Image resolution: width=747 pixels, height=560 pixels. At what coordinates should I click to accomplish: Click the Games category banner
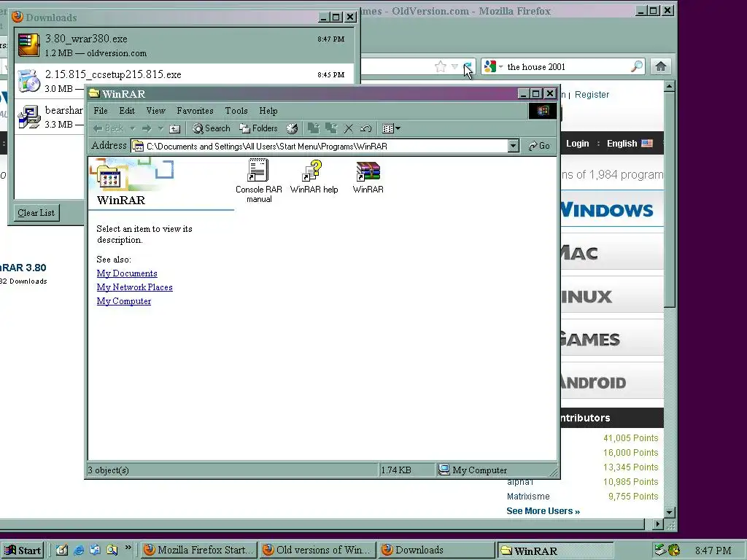612,338
